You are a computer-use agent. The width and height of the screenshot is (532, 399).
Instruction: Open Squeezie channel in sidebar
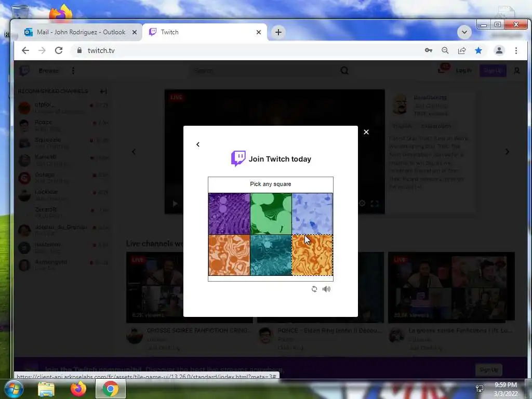tap(63, 143)
